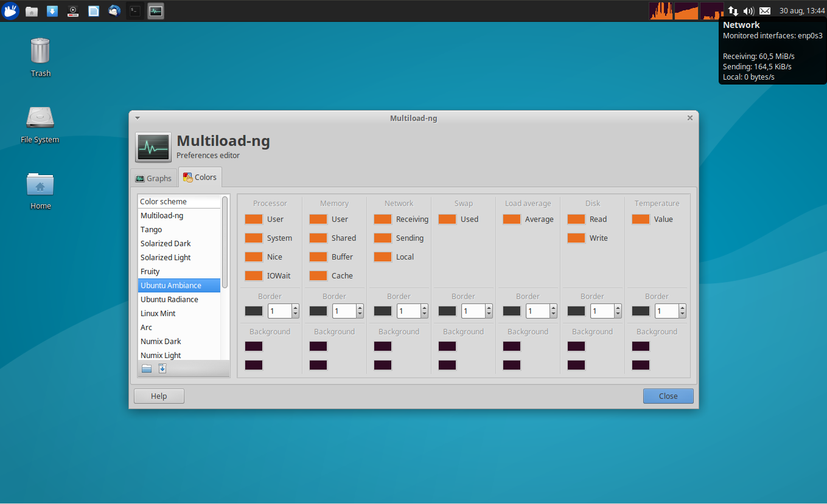
Task: Edit the Network Receiving color swatch
Action: (x=382, y=219)
